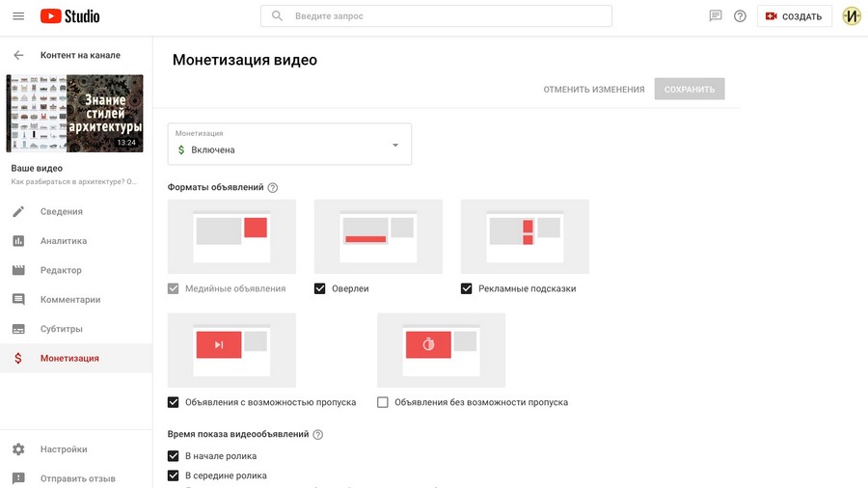Open the hamburger navigation menu
This screenshot has width=868, height=488.
pos(18,16)
